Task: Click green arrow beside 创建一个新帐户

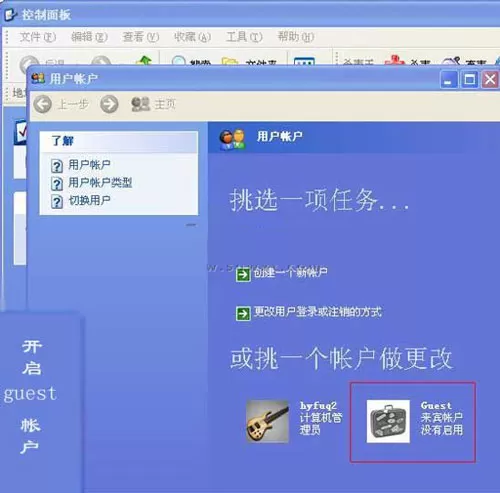Action: [x=243, y=275]
